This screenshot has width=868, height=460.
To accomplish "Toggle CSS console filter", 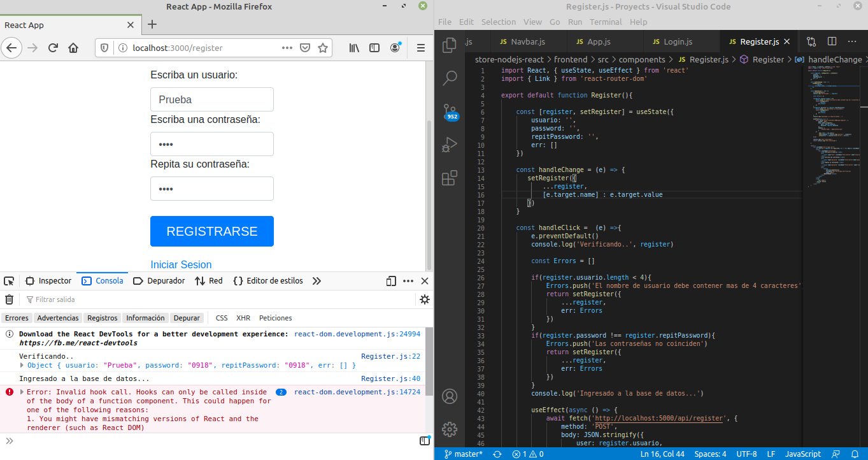I will [222, 318].
